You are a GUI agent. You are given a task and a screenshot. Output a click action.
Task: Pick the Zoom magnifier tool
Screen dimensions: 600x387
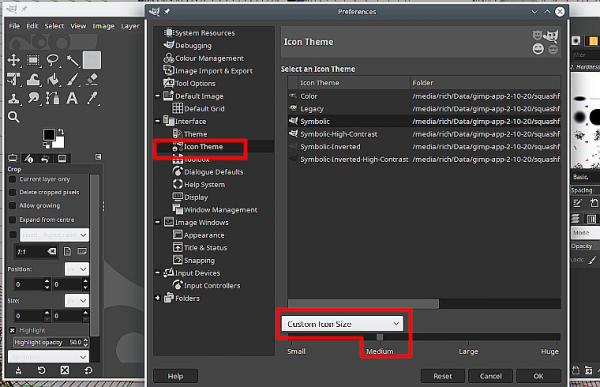coord(13,117)
